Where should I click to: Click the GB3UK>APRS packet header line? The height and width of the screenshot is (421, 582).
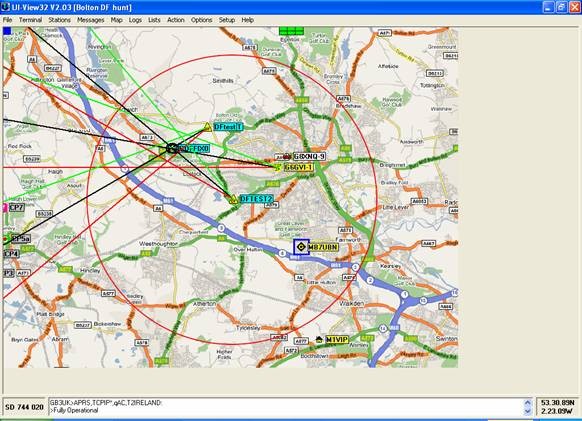106,403
